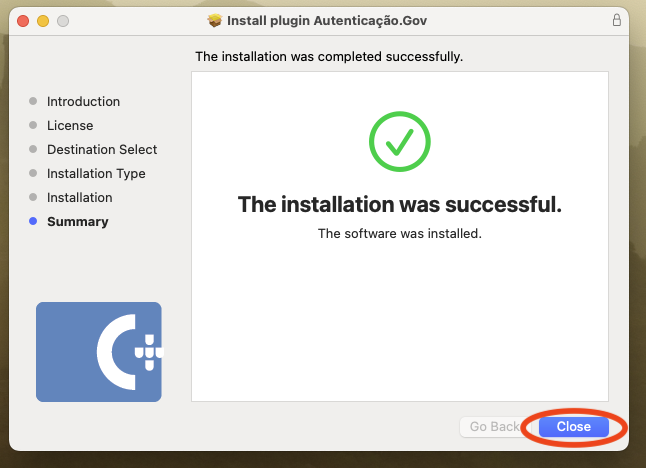Click the package box icon in title
646x468 pixels.
click(214, 20)
